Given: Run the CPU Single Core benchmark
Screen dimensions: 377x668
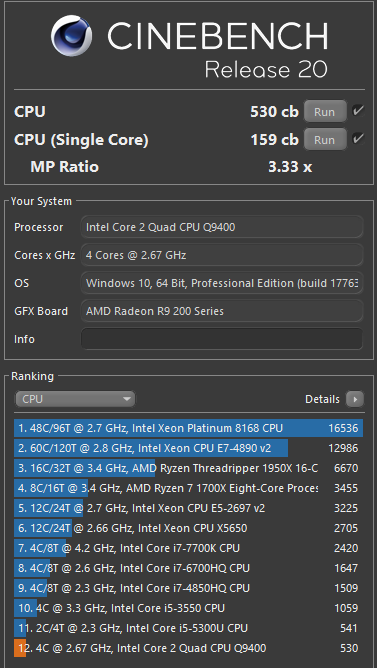Looking at the screenshot, I should pyautogui.click(x=325, y=140).
